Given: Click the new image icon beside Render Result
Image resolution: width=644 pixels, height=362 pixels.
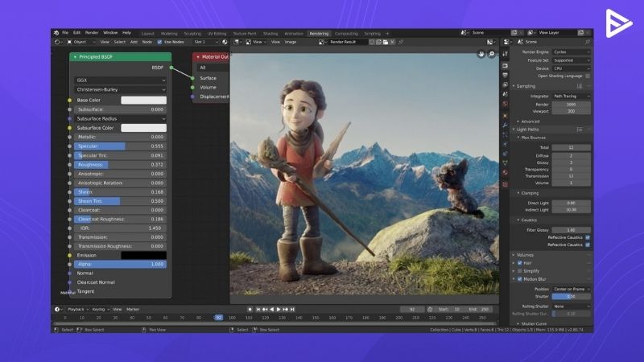Looking at the screenshot, I should 378,42.
